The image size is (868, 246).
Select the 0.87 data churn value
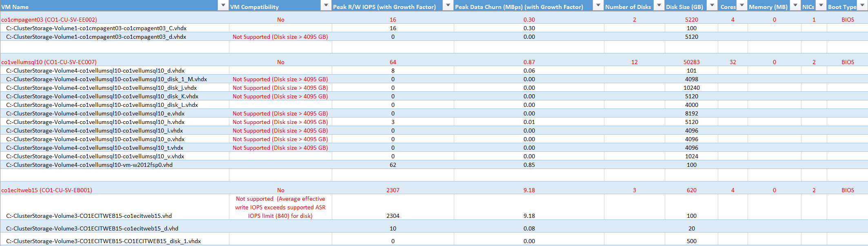click(529, 62)
